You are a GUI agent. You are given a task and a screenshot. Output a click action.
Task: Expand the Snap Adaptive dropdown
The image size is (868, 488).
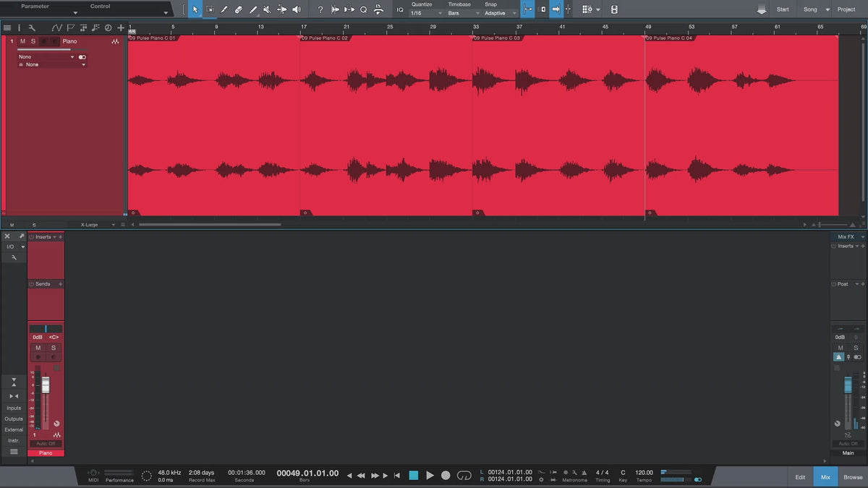coord(501,13)
